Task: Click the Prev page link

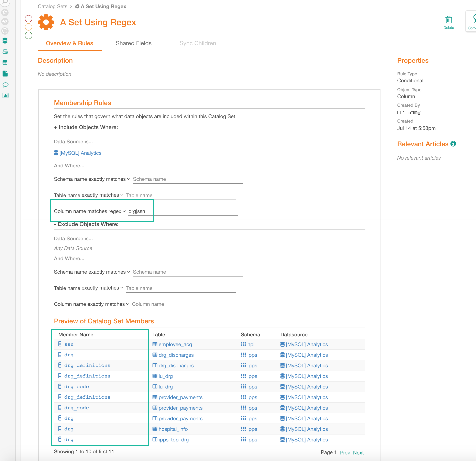Action: coord(345,453)
